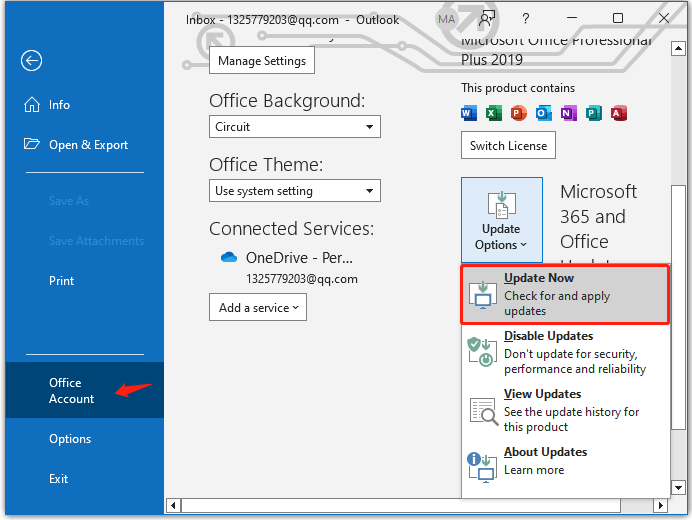Close the Outlook window
Image resolution: width=692 pixels, height=520 pixels.
pyautogui.click(x=664, y=18)
